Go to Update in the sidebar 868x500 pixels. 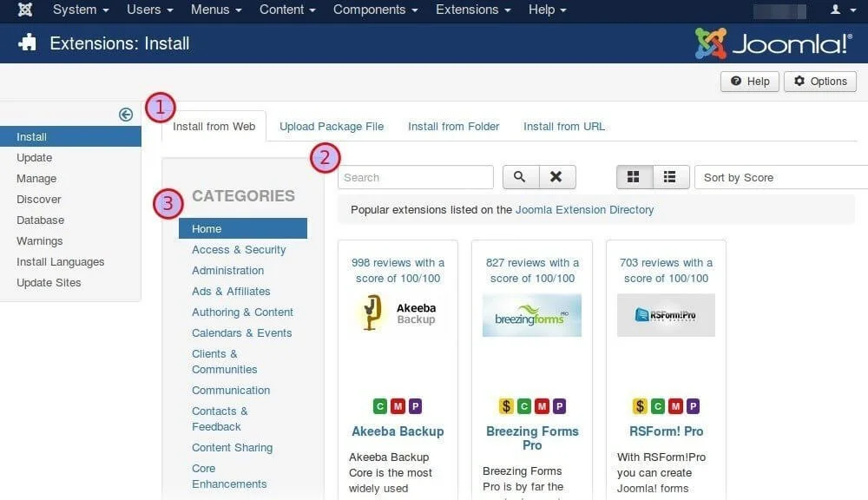tap(35, 158)
